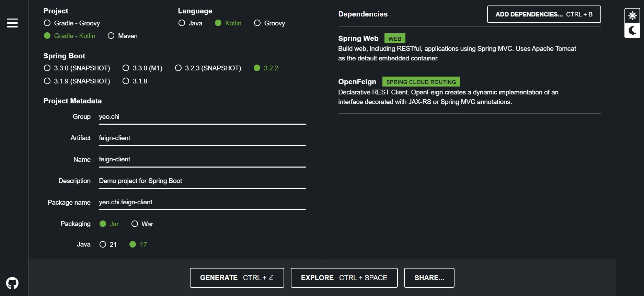
Task: Edit the Package name field
Action: pos(203,202)
